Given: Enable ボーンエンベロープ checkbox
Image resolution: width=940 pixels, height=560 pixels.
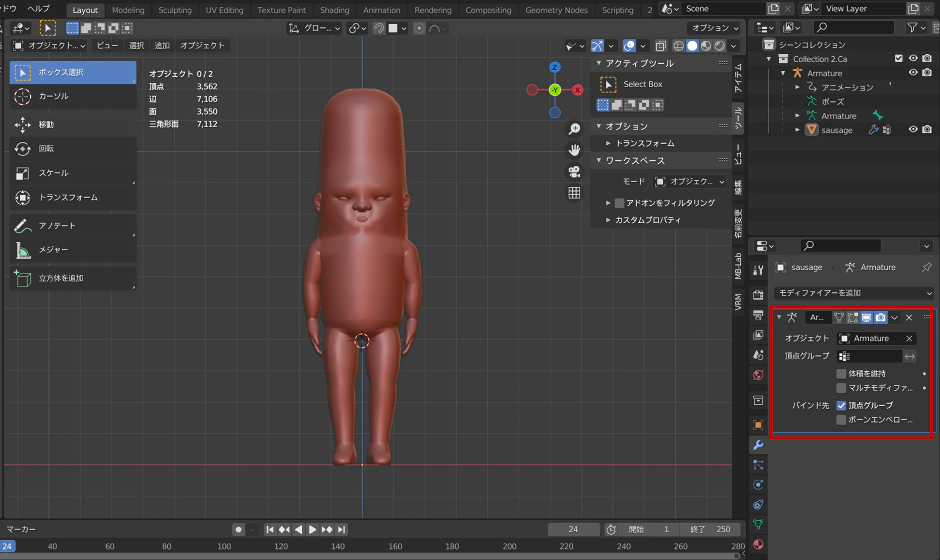Looking at the screenshot, I should (x=841, y=420).
